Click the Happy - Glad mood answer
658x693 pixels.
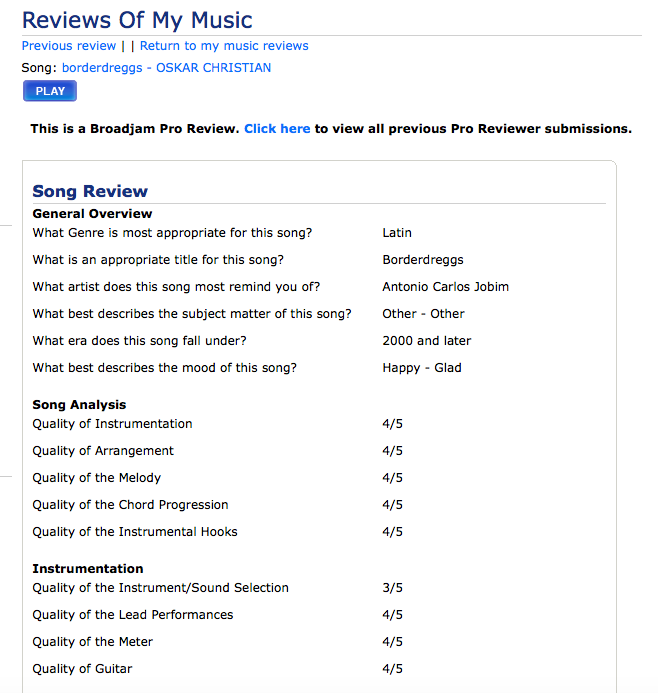pos(422,368)
